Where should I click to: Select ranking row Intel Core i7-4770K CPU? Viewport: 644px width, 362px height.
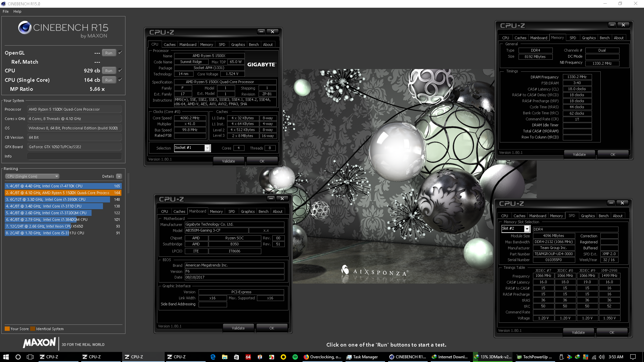(63, 186)
